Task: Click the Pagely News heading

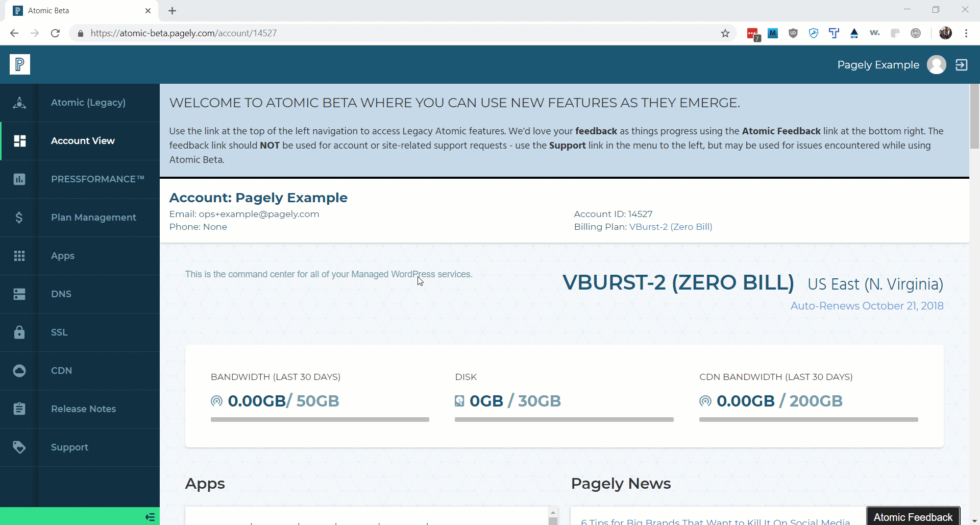Action: tap(621, 483)
